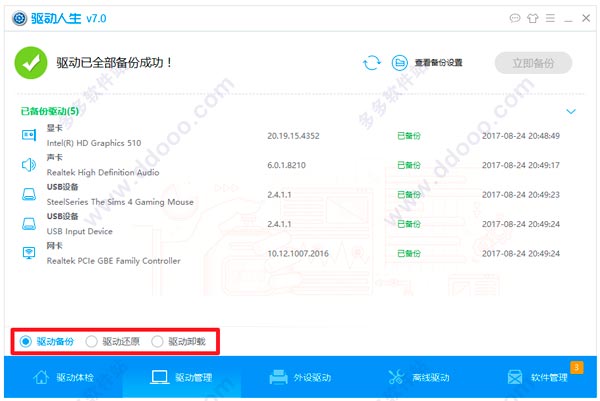The height and width of the screenshot is (401, 600).
Task: Switch to 驱动体检 tab
Action: [64, 378]
